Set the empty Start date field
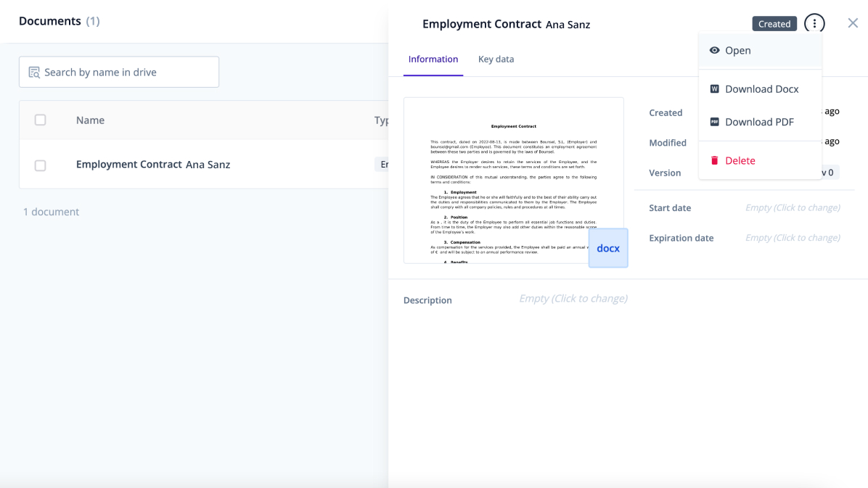The height and width of the screenshot is (488, 868). (x=793, y=207)
